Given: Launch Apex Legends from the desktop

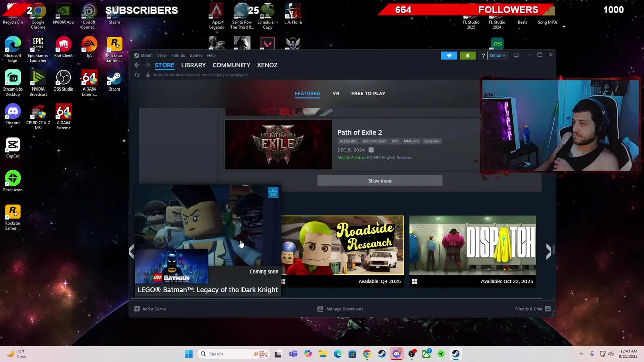Looking at the screenshot, I should [217, 17].
